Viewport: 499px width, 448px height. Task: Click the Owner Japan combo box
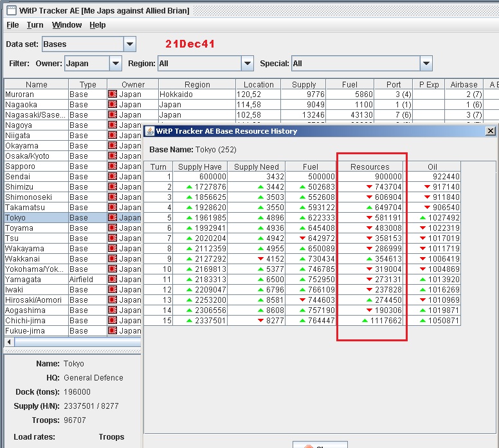click(93, 64)
